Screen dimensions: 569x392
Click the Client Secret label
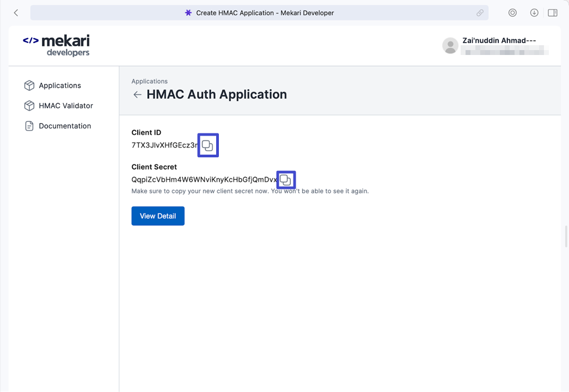[x=154, y=167]
